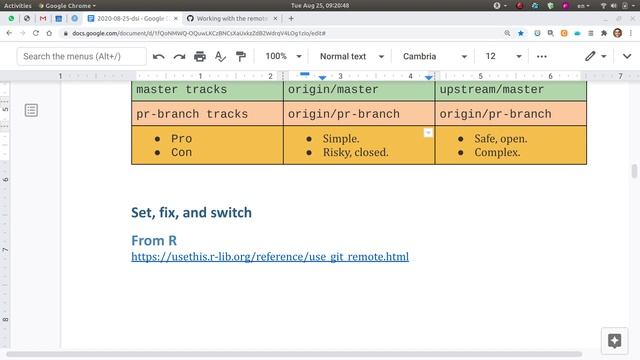The width and height of the screenshot is (640, 360).
Task: Click the Safe, open. bullet
Action: point(501,139)
